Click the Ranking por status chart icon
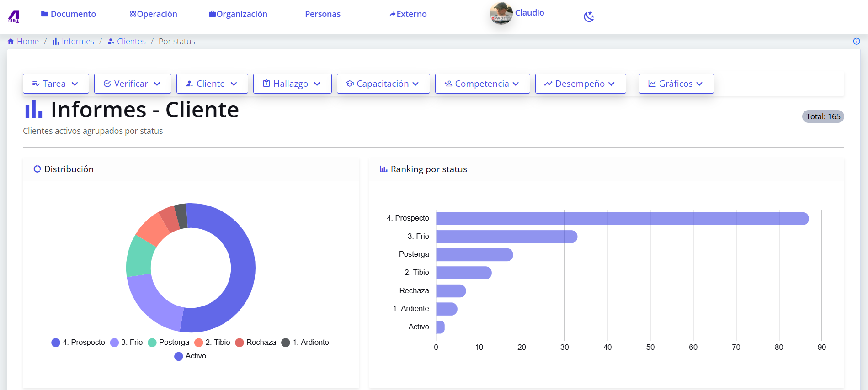The width and height of the screenshot is (868, 390). 383,169
